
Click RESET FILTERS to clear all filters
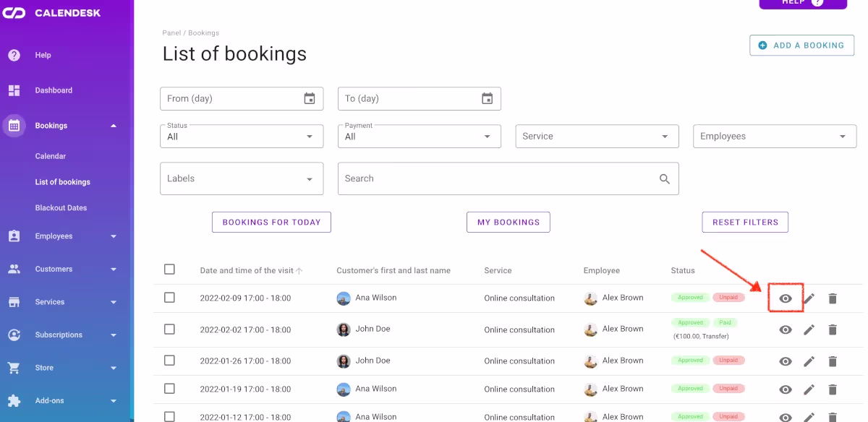(x=745, y=222)
